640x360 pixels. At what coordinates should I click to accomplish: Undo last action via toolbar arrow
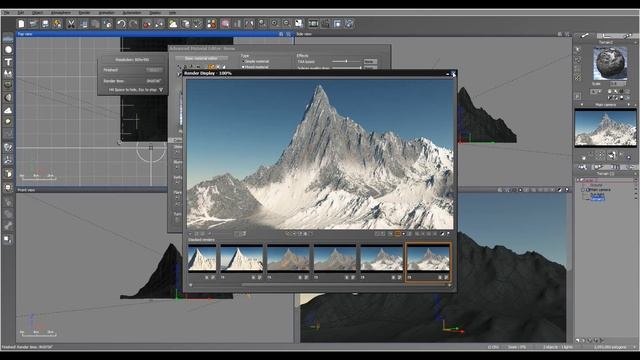click(x=121, y=24)
